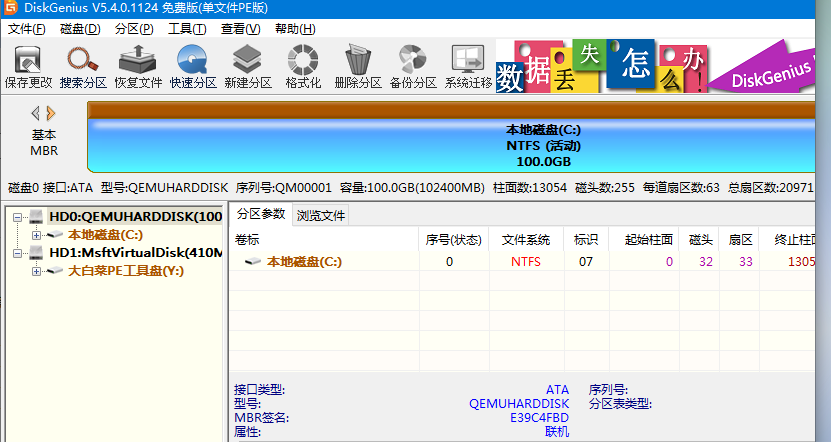Viewport: 831px width, 442px height.
Task: Switch to the 分区参数 tab
Action: [x=261, y=214]
